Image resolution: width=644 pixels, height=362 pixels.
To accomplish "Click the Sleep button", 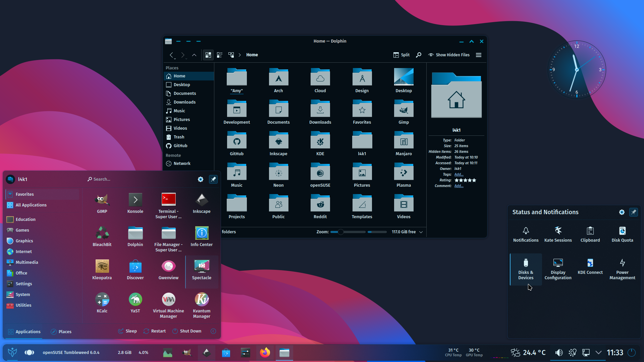I will 127,331.
